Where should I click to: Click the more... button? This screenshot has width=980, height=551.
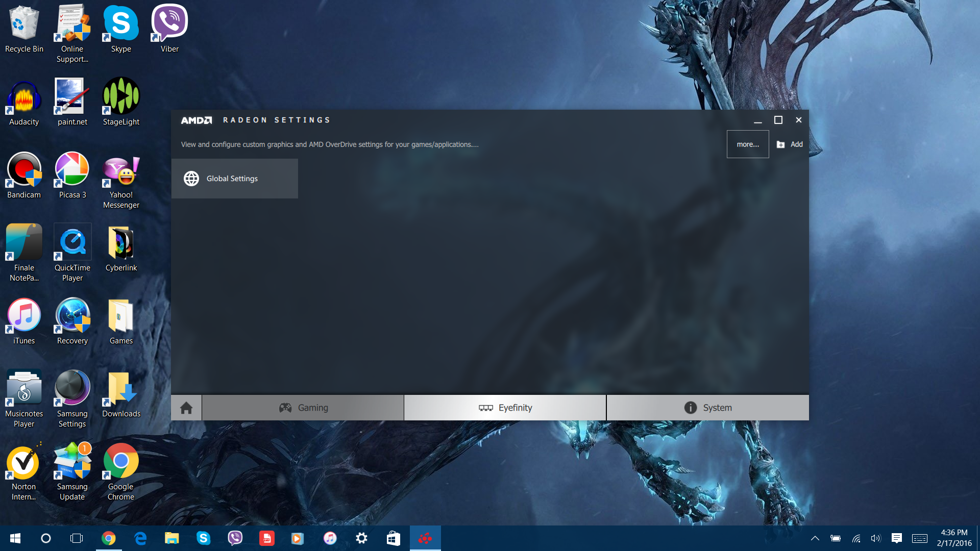point(748,144)
